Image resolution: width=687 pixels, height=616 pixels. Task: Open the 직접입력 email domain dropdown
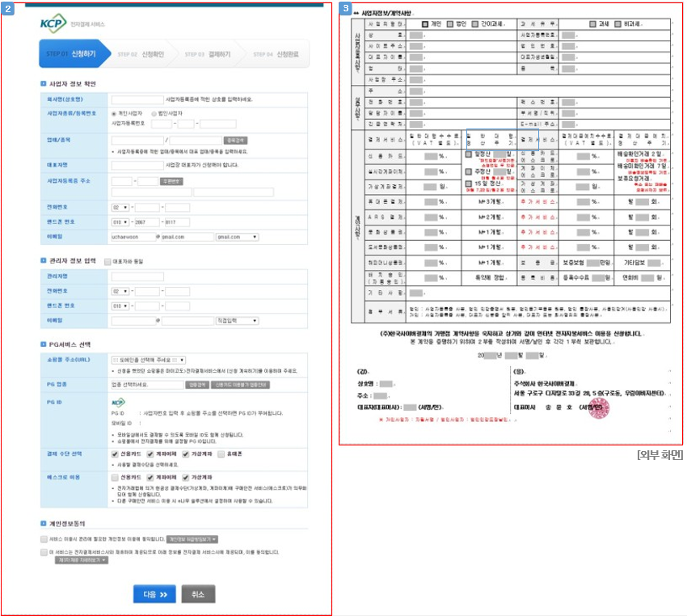click(237, 321)
